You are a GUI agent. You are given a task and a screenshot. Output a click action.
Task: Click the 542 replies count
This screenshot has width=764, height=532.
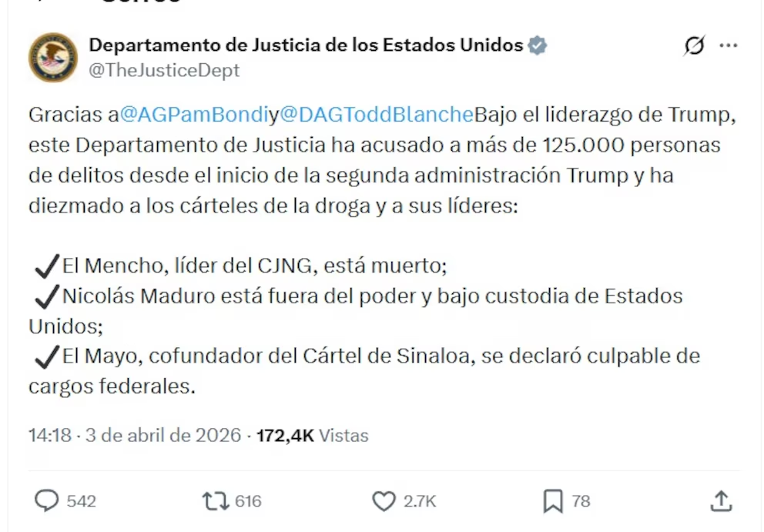(x=81, y=501)
